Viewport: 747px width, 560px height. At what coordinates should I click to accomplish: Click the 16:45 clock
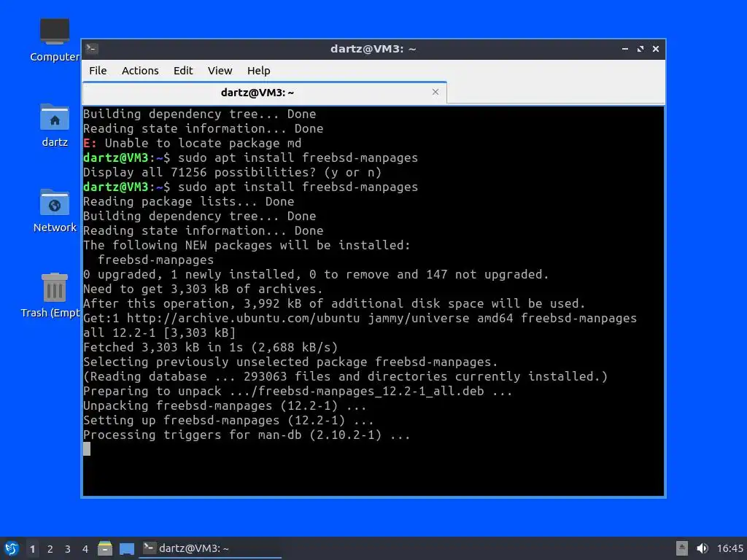pos(729,548)
